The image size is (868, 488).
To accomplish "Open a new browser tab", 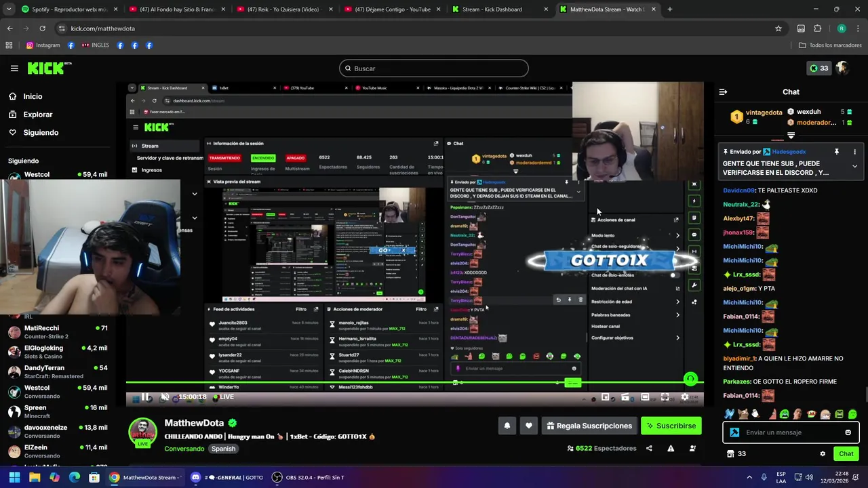I will [670, 9].
